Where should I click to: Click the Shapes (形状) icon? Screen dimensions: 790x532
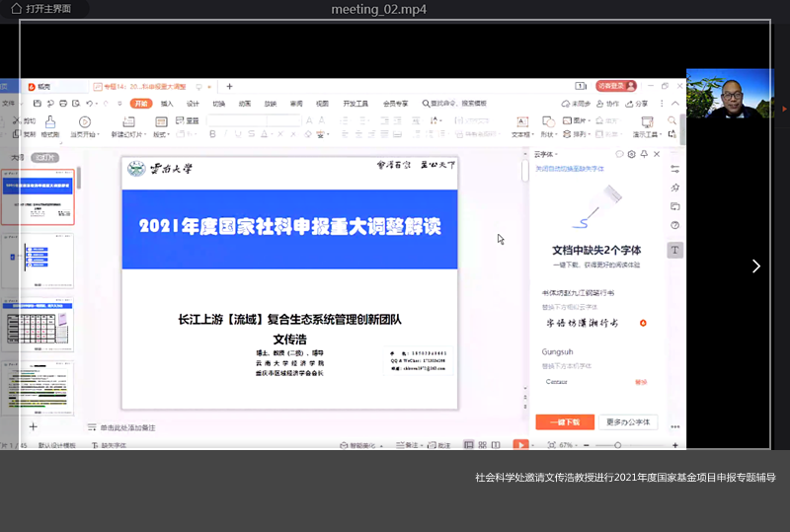point(548,122)
